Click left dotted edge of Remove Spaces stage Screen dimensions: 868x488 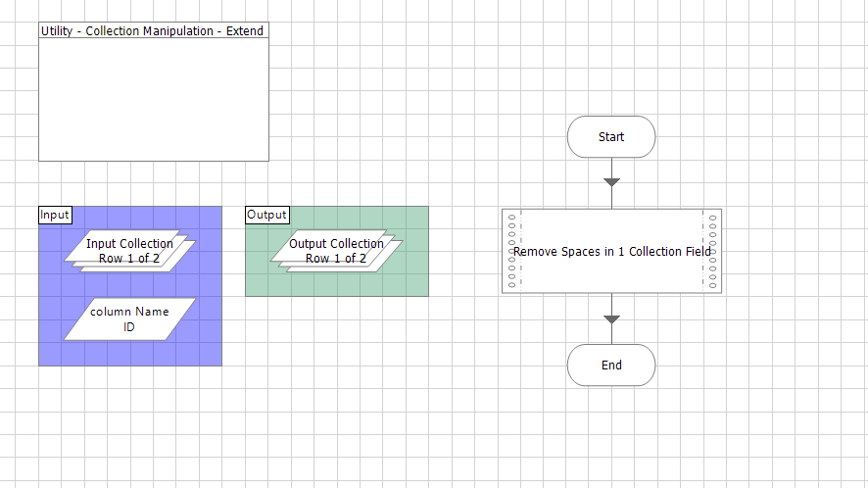click(x=511, y=252)
